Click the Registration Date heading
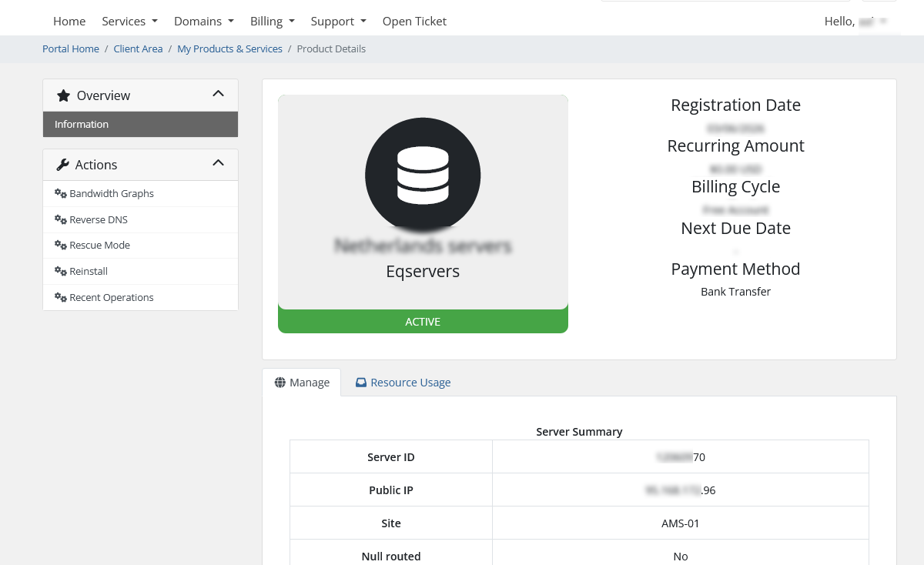The height and width of the screenshot is (565, 924). 735,105
